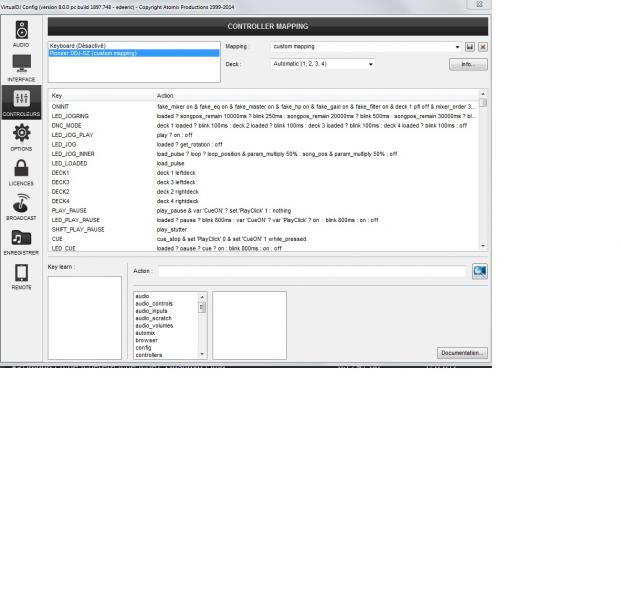Click the mapping list scrollbar thumb
The image size is (620, 600).
click(x=483, y=103)
